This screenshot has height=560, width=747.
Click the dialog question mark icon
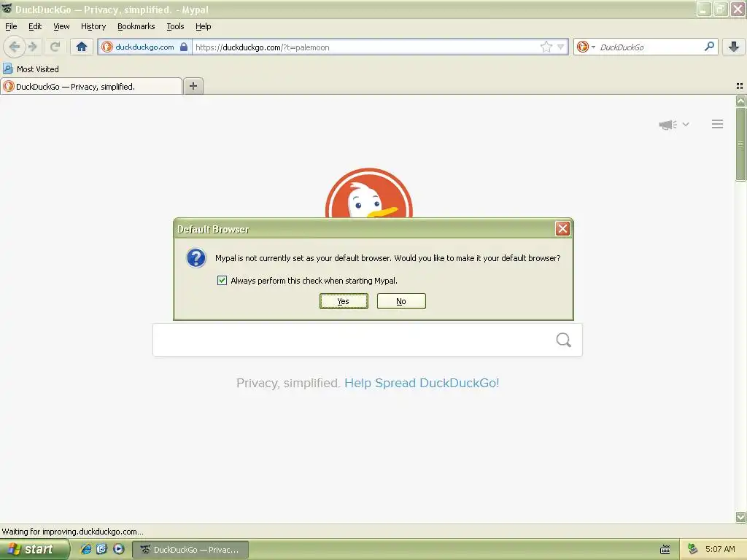click(x=196, y=258)
